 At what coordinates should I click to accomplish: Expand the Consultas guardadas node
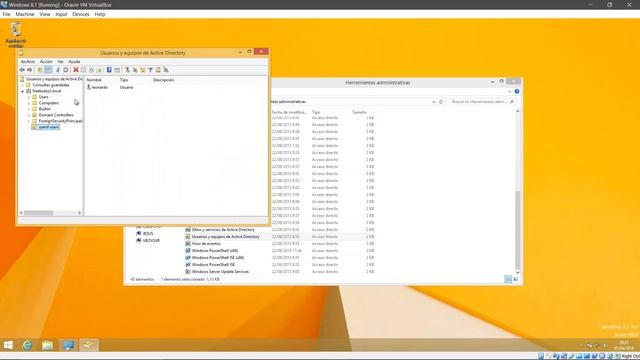pyautogui.click(x=22, y=85)
